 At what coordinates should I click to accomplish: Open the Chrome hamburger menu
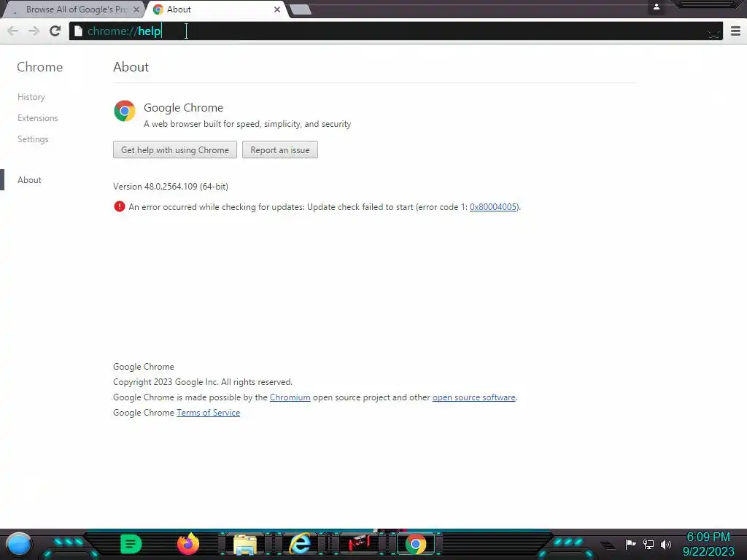735,31
